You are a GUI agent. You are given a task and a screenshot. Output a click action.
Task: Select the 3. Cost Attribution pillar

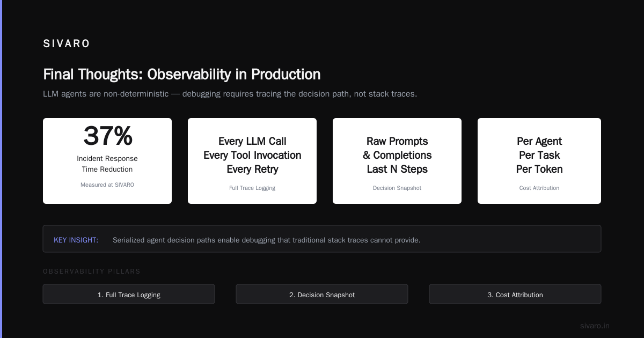(x=515, y=294)
